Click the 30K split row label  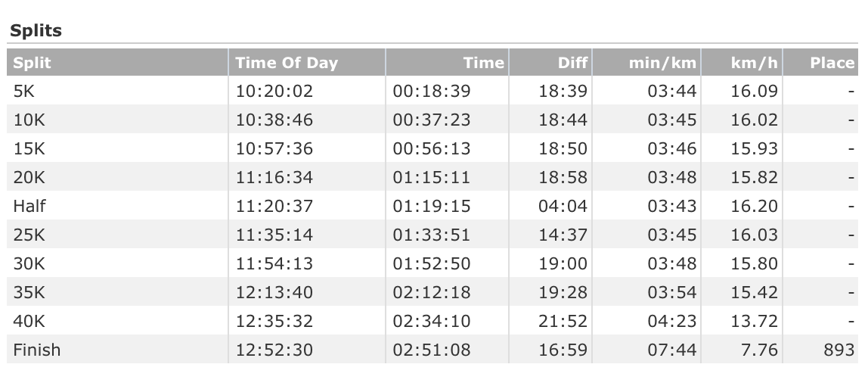29,264
